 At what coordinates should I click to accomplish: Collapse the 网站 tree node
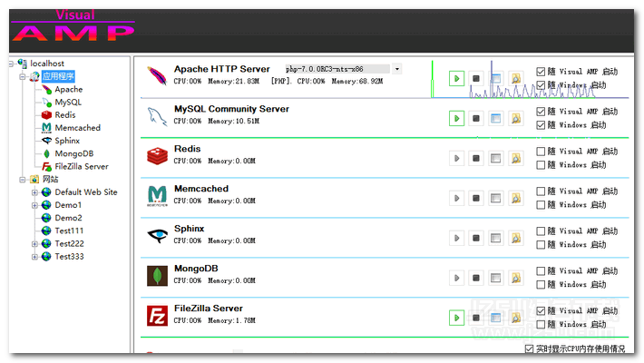point(22,180)
